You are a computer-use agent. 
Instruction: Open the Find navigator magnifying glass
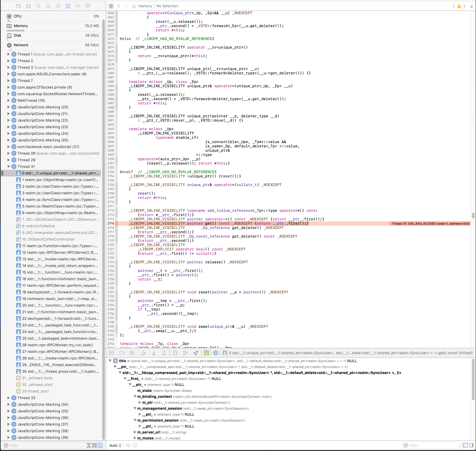(38, 6)
